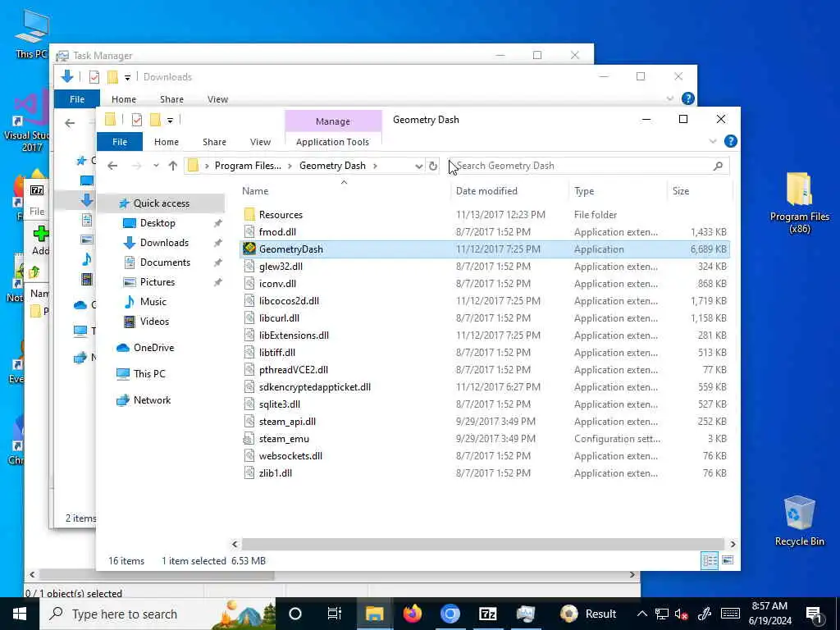
Task: Open the Recycle Bin desktop icon
Action: (799, 521)
